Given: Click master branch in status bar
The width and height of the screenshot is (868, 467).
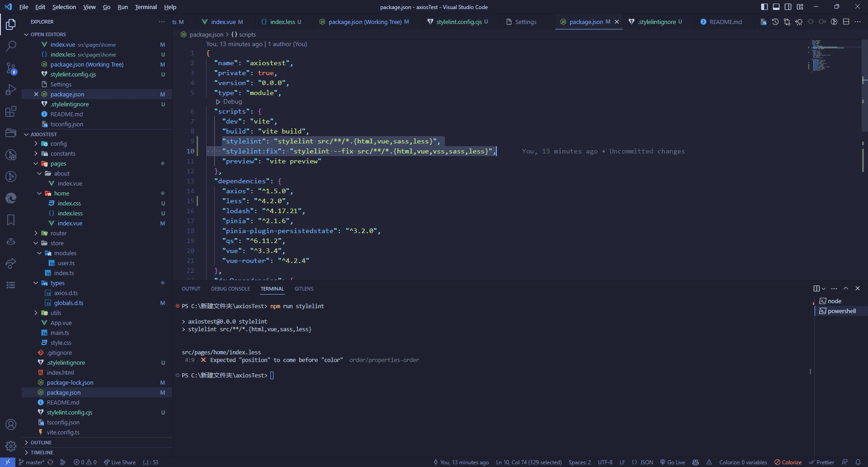Looking at the screenshot, I should coord(32,462).
